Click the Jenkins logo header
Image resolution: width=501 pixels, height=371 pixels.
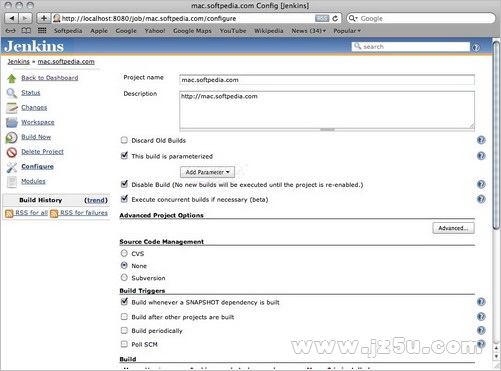coord(34,46)
